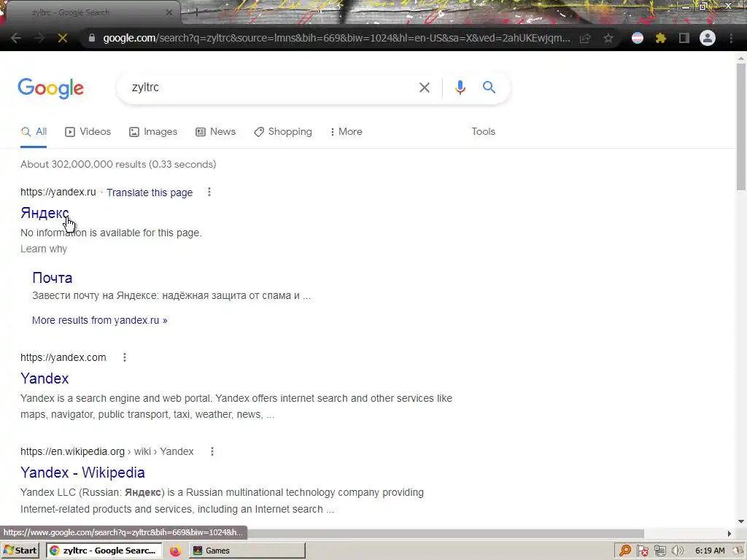Select zyltrc Google Search taskbar item
The image size is (747, 560).
pos(104,551)
